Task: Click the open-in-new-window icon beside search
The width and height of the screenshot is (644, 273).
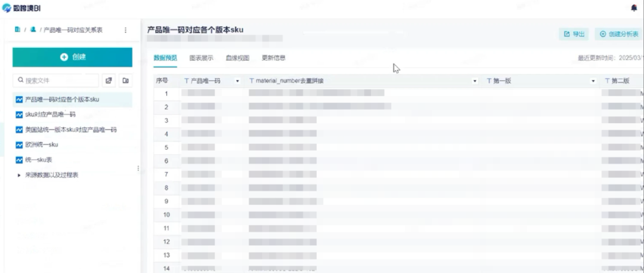Action: (109, 80)
